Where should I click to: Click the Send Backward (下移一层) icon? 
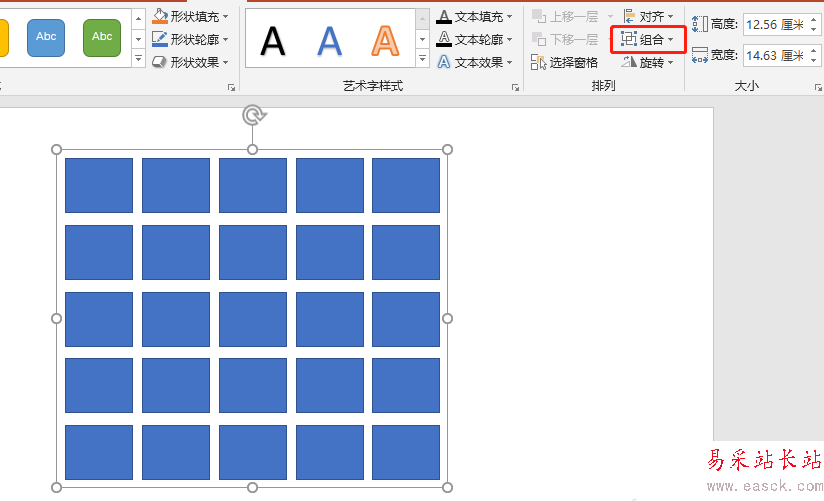tap(539, 39)
